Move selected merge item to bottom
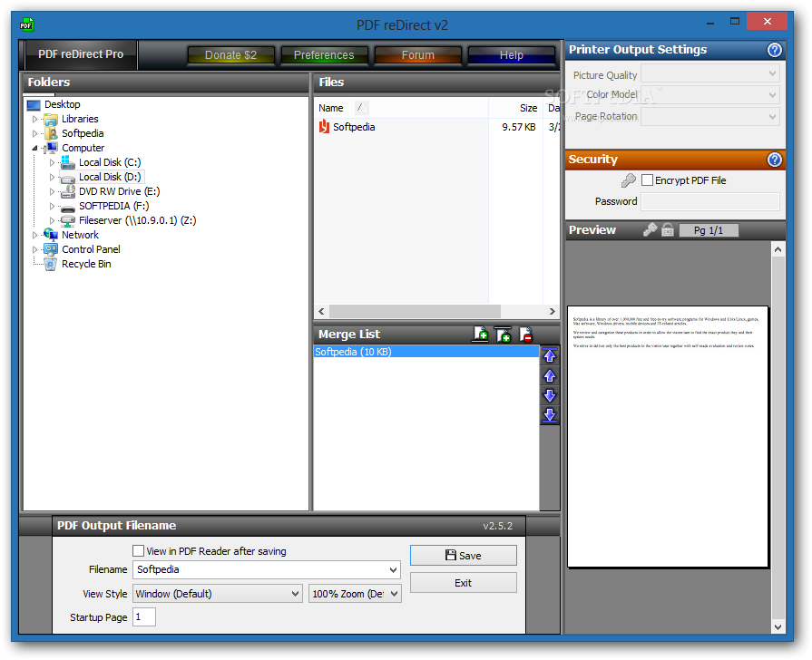This screenshot has height=660, width=812. coord(550,415)
